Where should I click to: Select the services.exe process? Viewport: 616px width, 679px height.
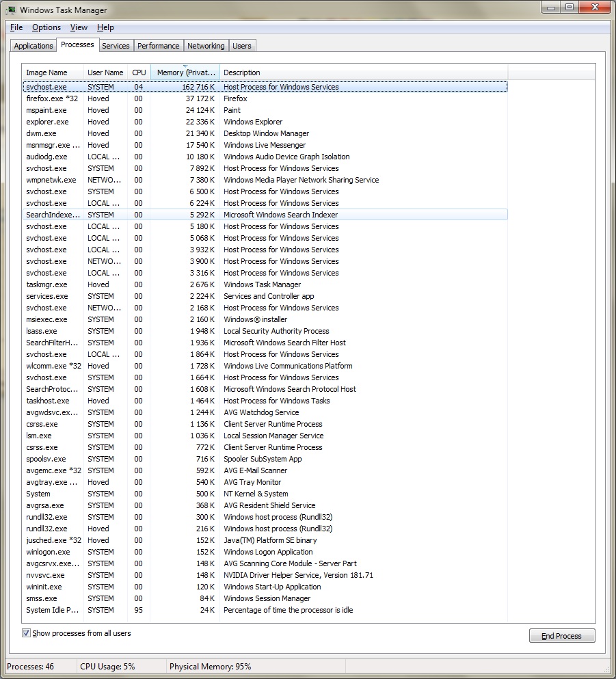click(x=265, y=296)
